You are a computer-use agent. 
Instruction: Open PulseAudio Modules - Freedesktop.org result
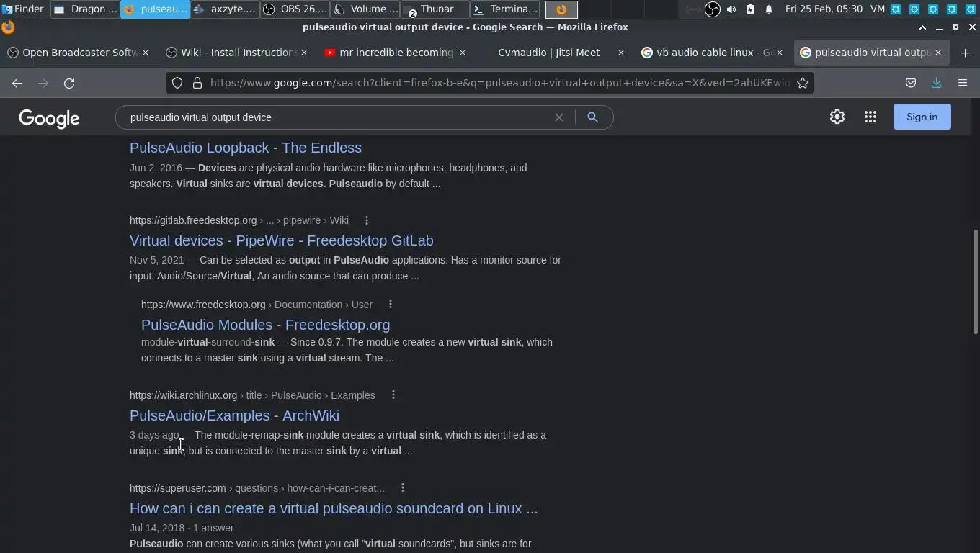(x=266, y=325)
